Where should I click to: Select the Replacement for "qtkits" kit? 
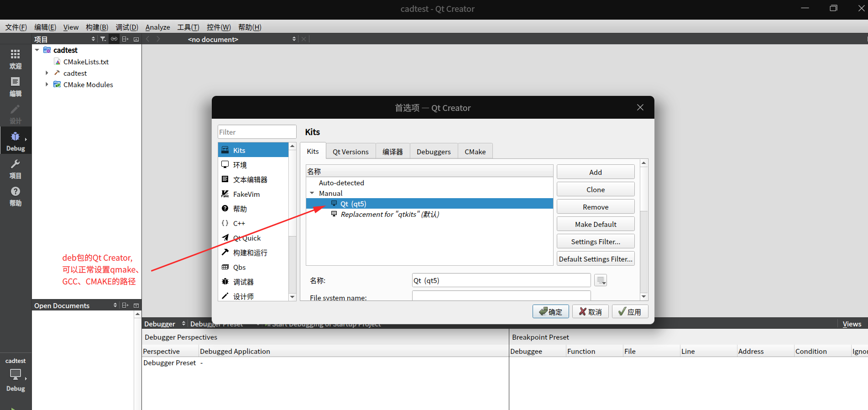pos(390,214)
